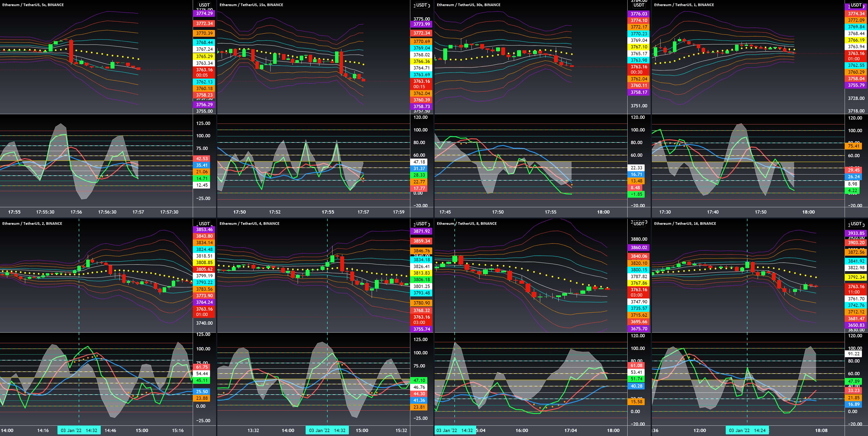This screenshot has height=436, width=868.
Task: Click the 'Ethereum / TetherUS, 16, BINANCE' chart title
Action: [x=685, y=223]
